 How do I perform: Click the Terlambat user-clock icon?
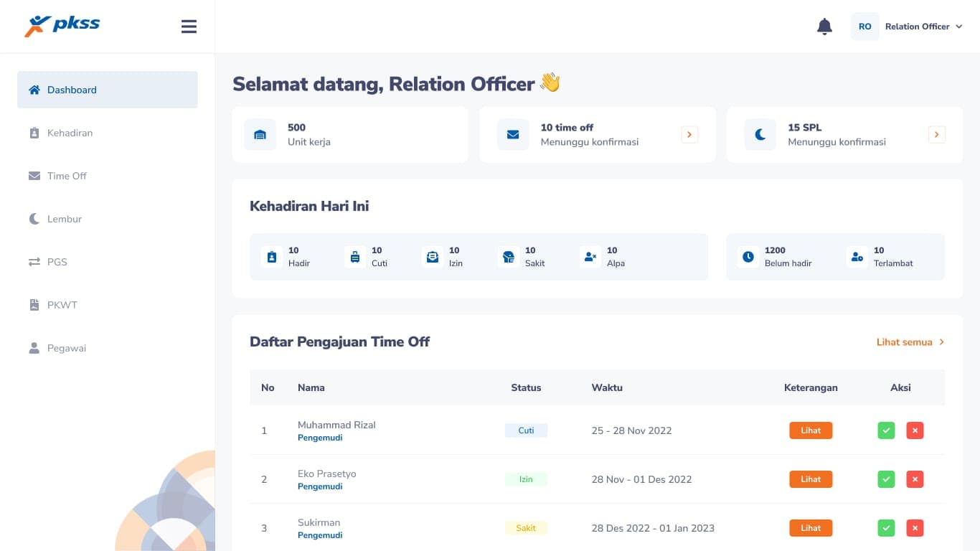coord(857,257)
